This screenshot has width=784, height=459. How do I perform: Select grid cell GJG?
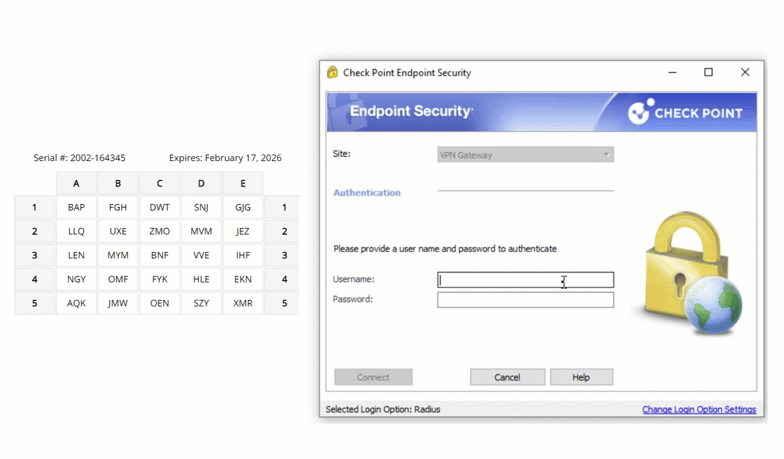tap(242, 207)
